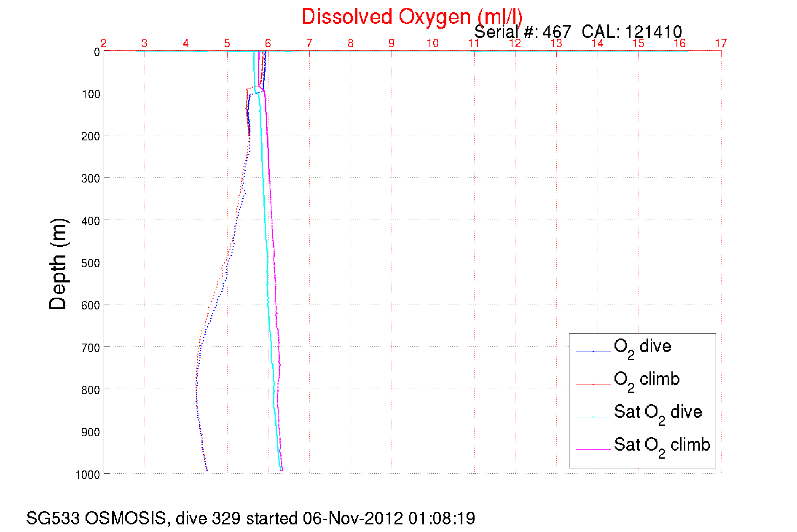This screenshot has height=532, width=797.
Task: Select the 'Sat O2 dive' legend entry
Action: [x=658, y=414]
